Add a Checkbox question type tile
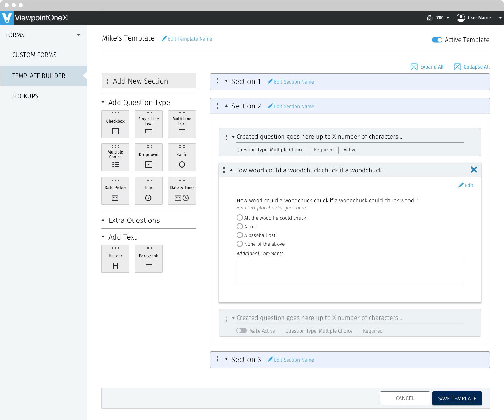The width and height of the screenshot is (504, 420). coord(115,124)
